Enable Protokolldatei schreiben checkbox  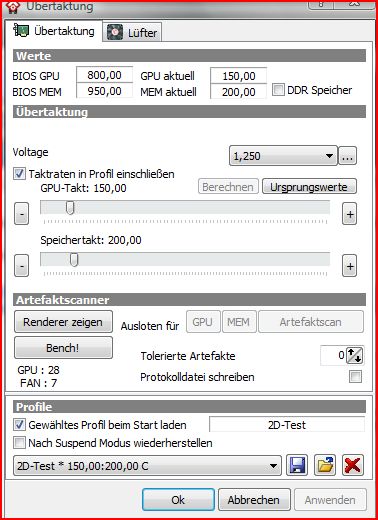355,377
